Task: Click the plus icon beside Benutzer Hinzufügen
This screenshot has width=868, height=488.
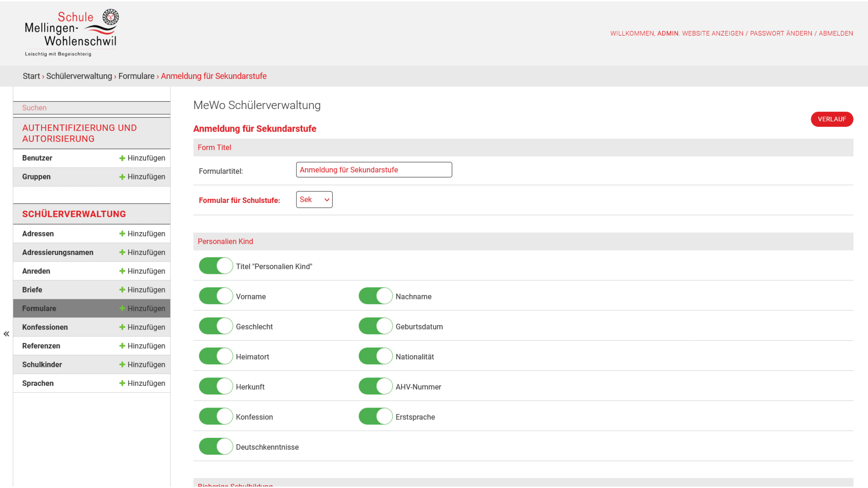Action: pyautogui.click(x=122, y=158)
